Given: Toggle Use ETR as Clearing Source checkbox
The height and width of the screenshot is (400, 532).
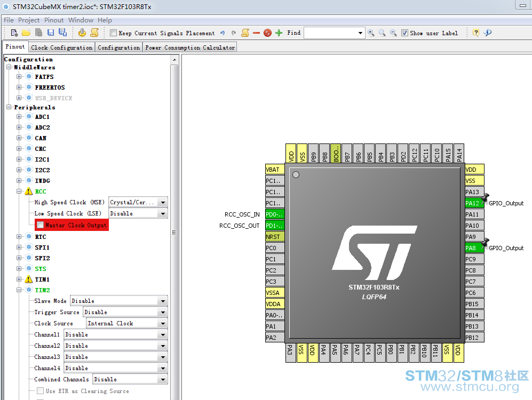Looking at the screenshot, I should click(40, 391).
